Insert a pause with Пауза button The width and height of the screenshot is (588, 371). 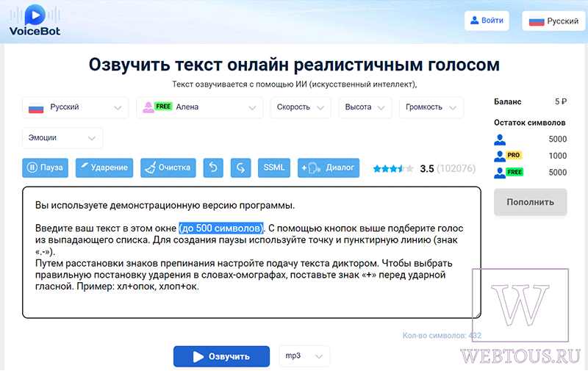45,168
